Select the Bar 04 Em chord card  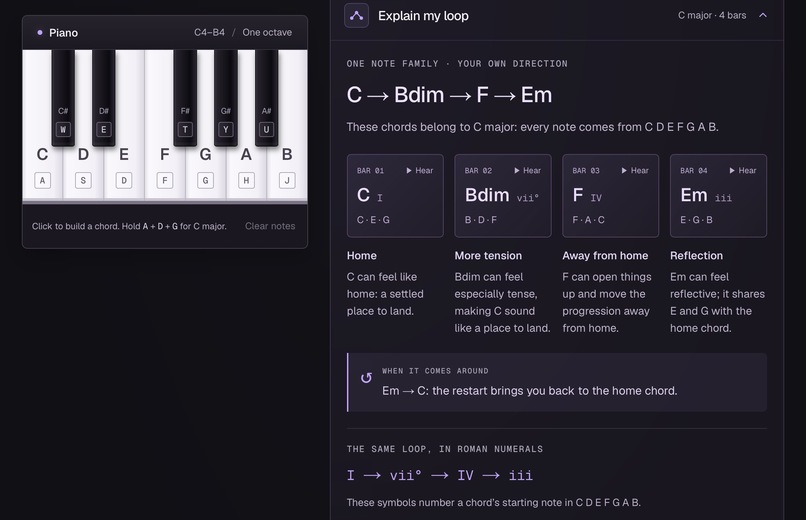(718, 196)
